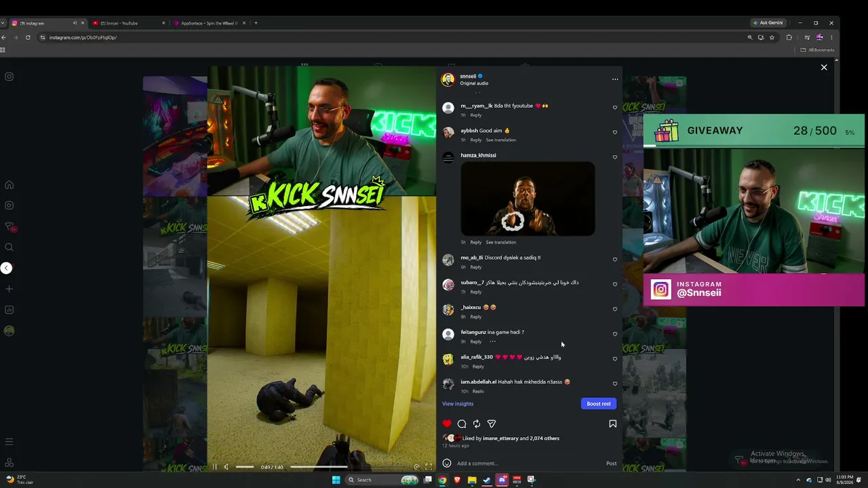This screenshot has width=868, height=488.
Task: Like the comment by mo_ab_8i
Action: coord(615,260)
